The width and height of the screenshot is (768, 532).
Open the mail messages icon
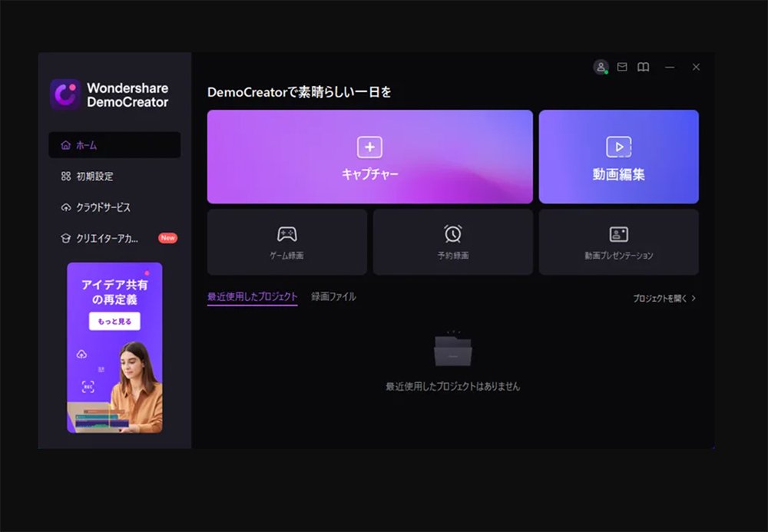click(x=622, y=67)
